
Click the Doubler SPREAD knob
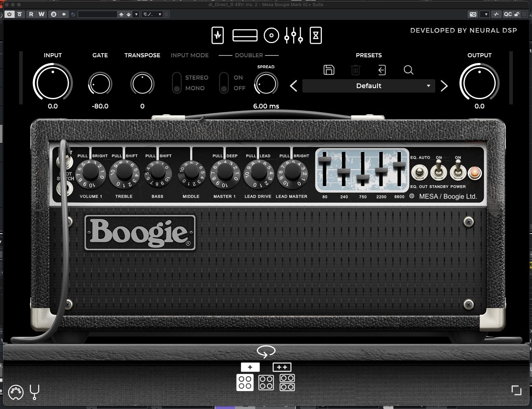click(x=266, y=84)
